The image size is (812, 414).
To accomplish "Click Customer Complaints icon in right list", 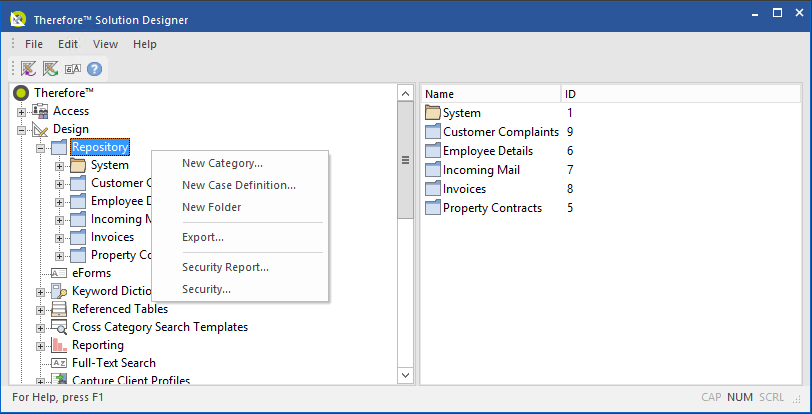I will point(432,132).
